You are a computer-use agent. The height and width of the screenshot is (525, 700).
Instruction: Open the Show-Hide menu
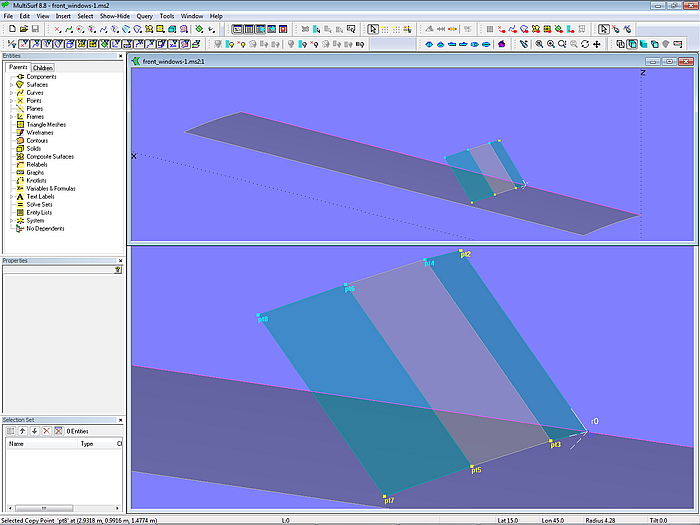tap(114, 17)
